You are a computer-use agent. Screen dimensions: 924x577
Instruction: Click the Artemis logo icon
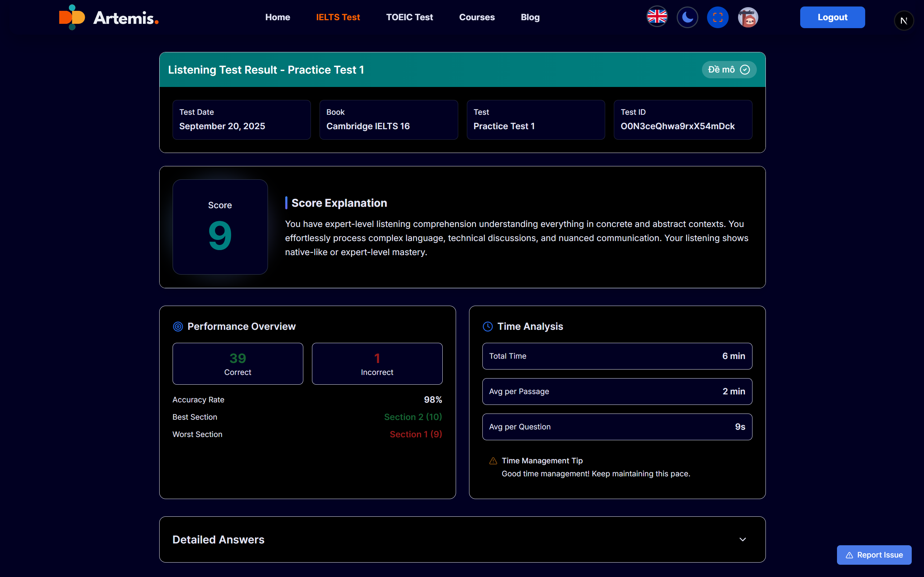point(72,17)
